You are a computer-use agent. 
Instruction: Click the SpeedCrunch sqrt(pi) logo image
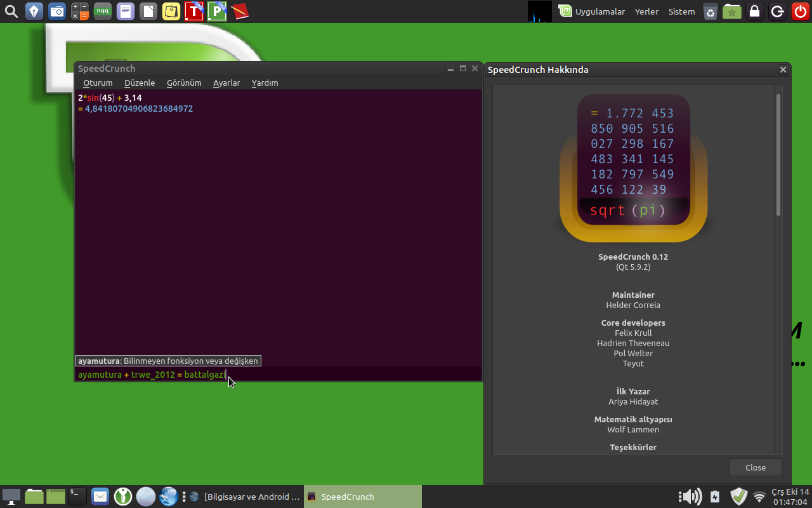633,168
